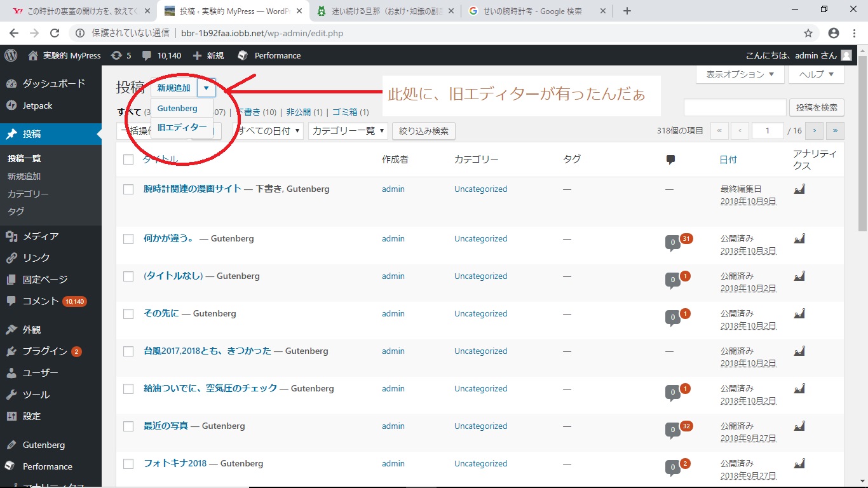Click the Jetpack icon in sidebar
This screenshot has height=488, width=868.
(x=11, y=105)
